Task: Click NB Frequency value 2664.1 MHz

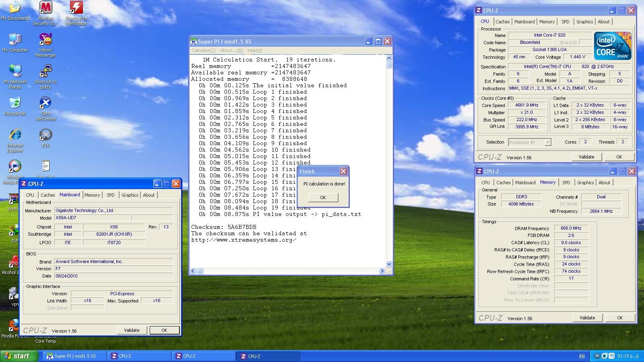Action: coord(601,211)
